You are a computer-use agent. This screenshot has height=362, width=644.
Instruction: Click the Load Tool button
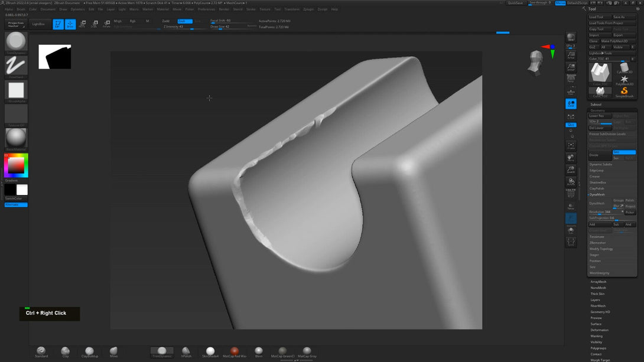click(x=600, y=17)
